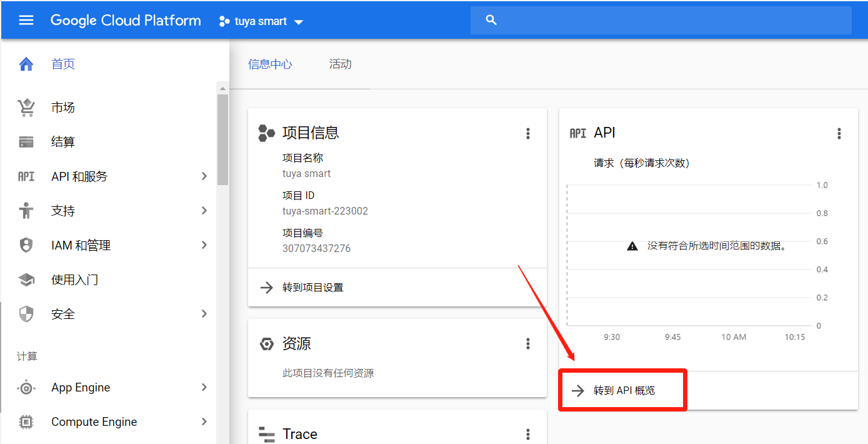Expand the 支持 submenu chevron
Image resolution: width=868 pixels, height=444 pixels.
[204, 211]
